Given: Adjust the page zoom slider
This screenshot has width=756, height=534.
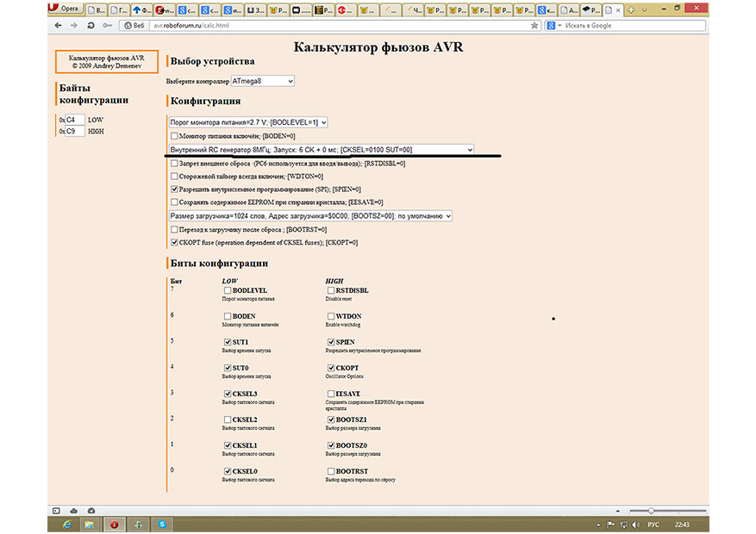Looking at the screenshot, I should 653,511.
